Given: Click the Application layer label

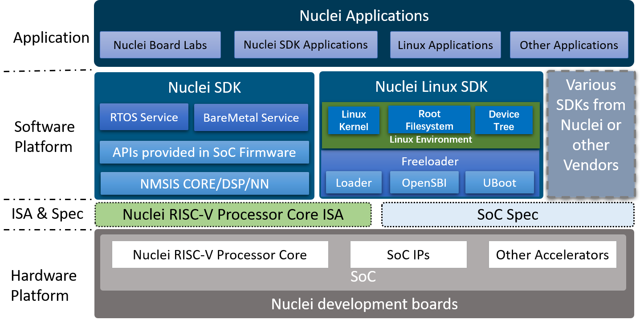Looking at the screenshot, I should tap(51, 37).
